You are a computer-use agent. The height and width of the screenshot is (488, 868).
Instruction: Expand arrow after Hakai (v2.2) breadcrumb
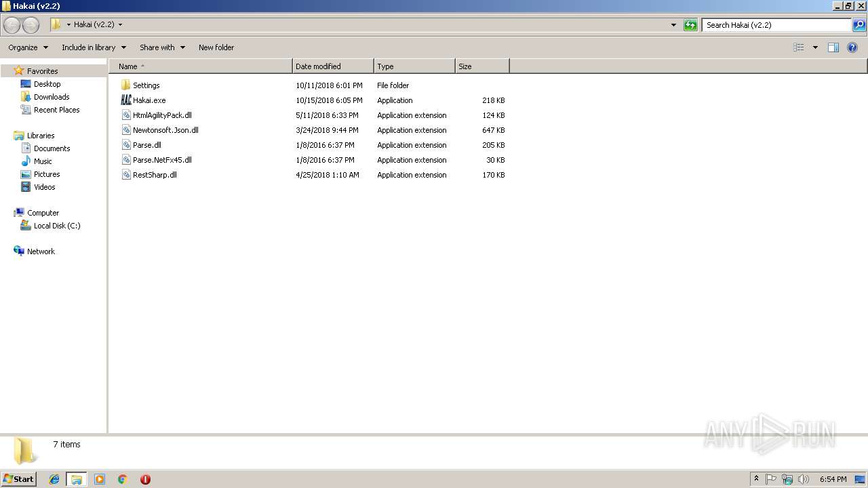click(120, 25)
